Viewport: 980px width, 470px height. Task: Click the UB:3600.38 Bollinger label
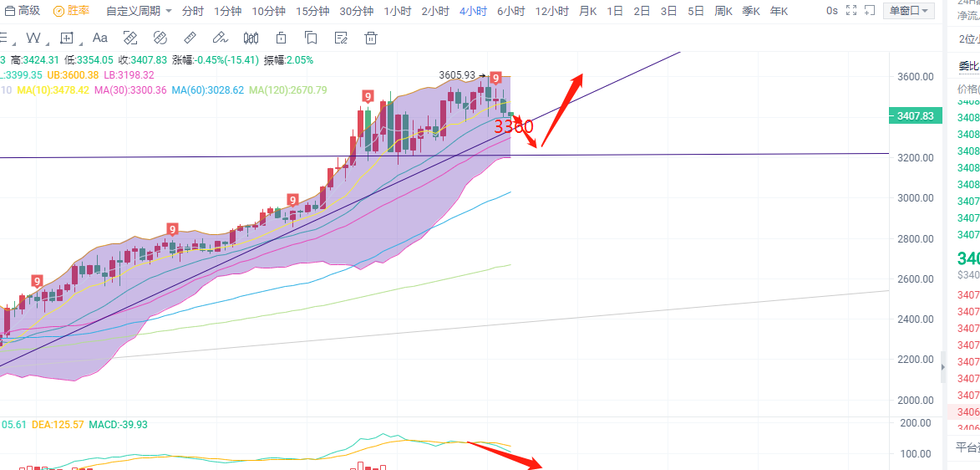pos(74,75)
